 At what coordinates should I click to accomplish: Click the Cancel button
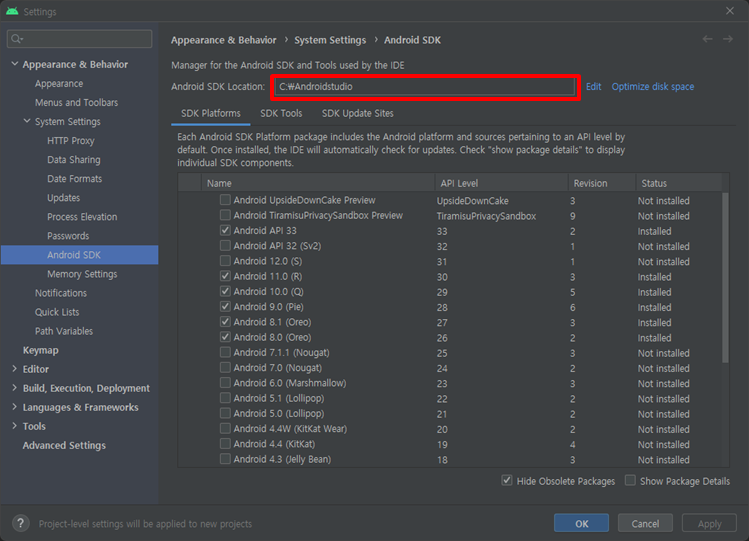[x=645, y=523]
